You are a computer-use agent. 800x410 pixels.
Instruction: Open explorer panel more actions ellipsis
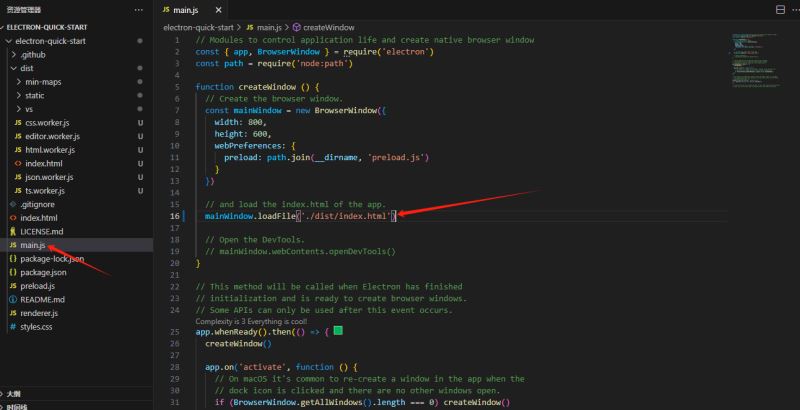[139, 10]
